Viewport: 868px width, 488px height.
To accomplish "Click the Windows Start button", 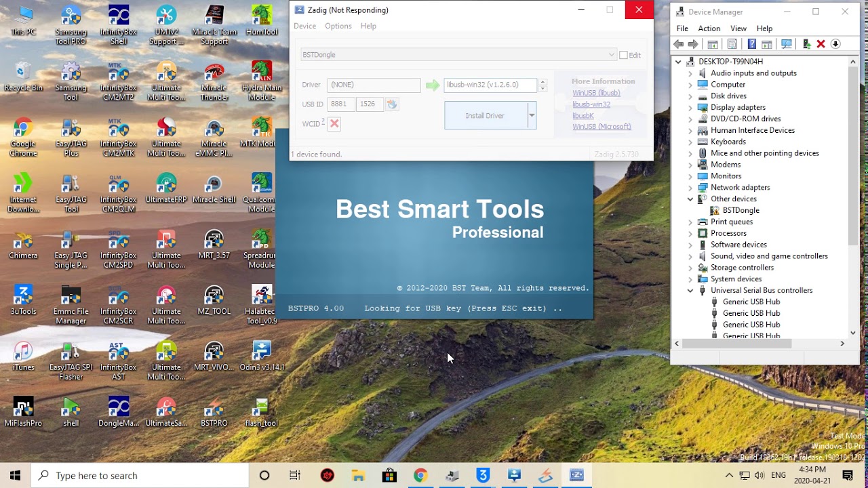I will pyautogui.click(x=16, y=476).
